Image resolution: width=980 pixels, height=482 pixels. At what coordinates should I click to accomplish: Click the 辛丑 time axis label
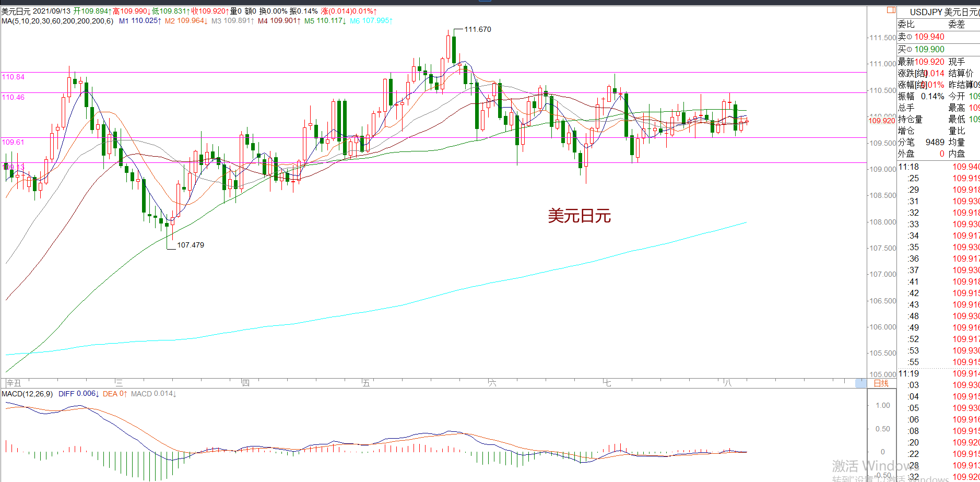coord(14,383)
